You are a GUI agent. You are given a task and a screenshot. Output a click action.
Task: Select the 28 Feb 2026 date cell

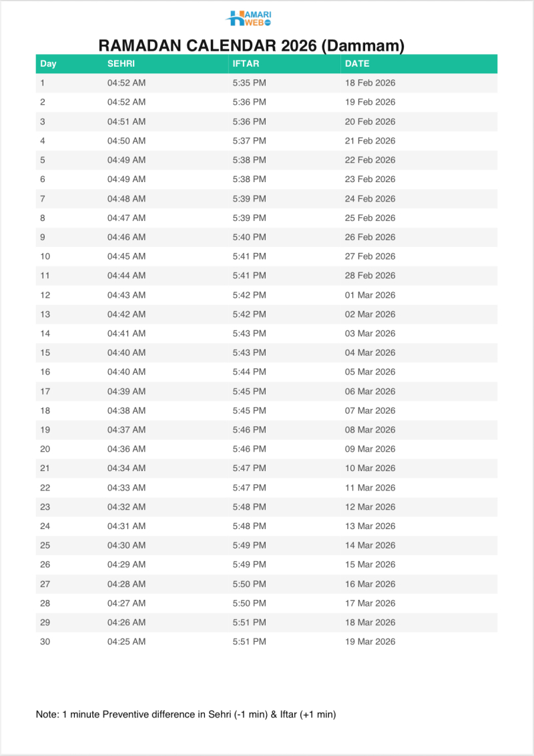[370, 276]
